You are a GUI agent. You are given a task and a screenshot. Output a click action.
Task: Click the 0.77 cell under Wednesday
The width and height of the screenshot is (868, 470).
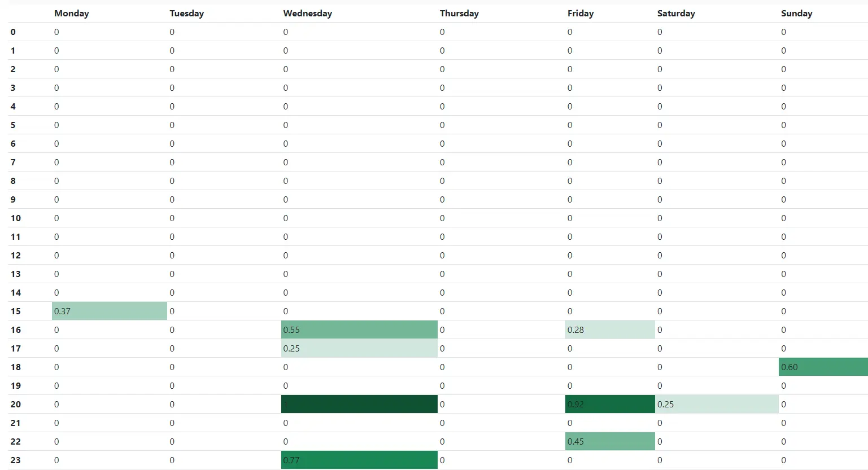tap(359, 460)
